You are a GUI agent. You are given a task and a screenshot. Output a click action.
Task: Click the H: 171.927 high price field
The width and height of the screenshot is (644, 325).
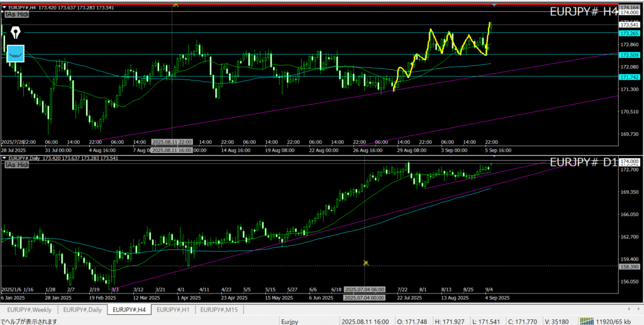[x=451, y=321]
